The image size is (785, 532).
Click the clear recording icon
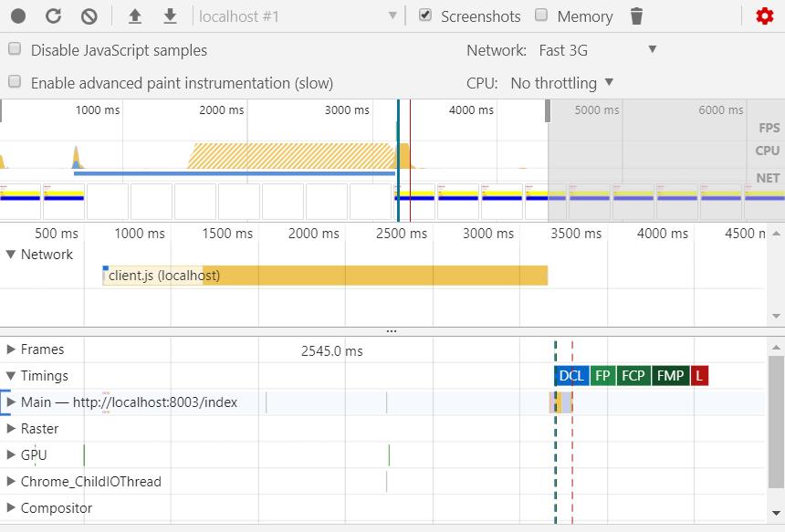click(x=89, y=16)
